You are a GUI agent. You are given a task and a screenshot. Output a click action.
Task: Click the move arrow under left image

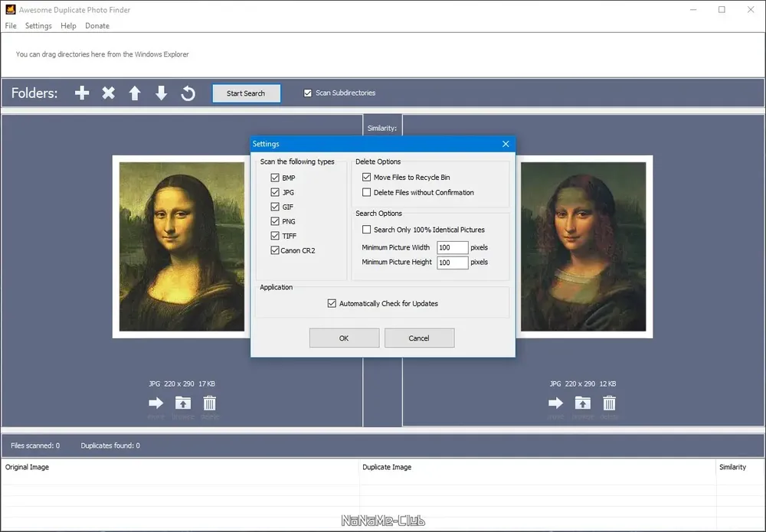(155, 403)
